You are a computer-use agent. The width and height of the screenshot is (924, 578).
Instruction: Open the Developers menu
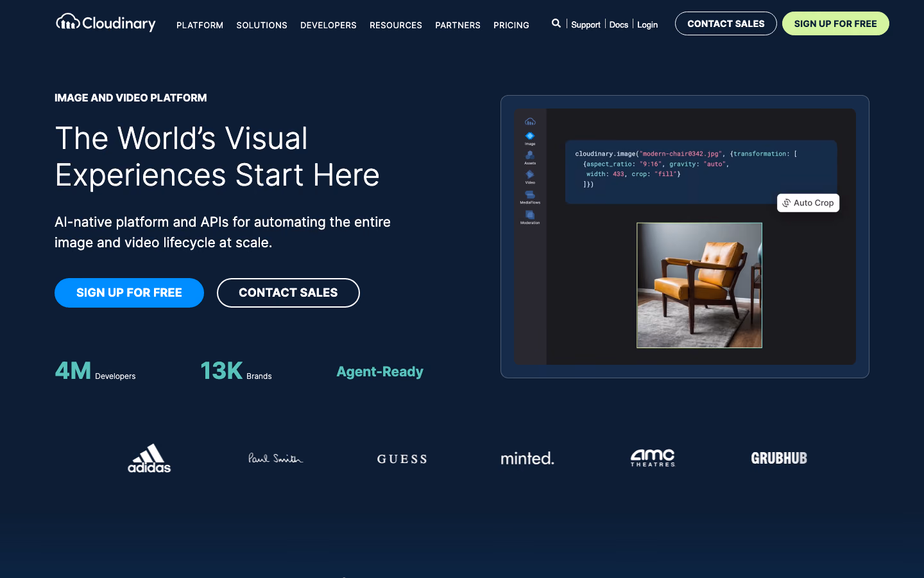(329, 25)
